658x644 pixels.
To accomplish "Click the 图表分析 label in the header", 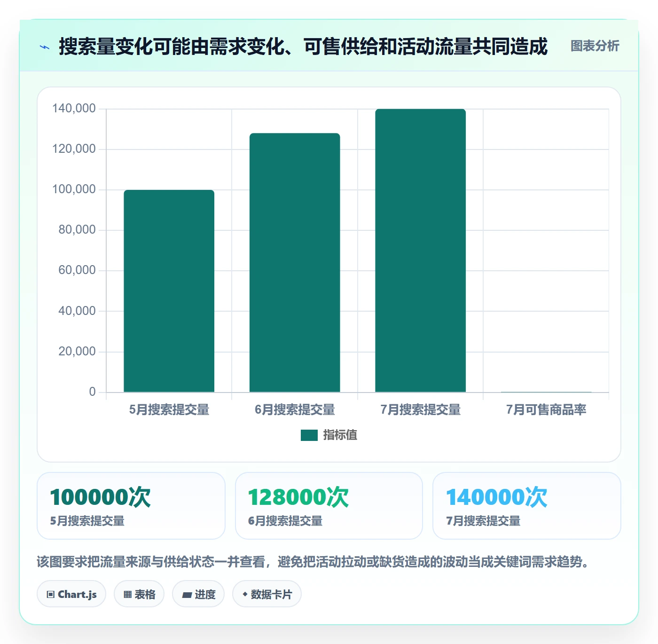I will tap(595, 46).
